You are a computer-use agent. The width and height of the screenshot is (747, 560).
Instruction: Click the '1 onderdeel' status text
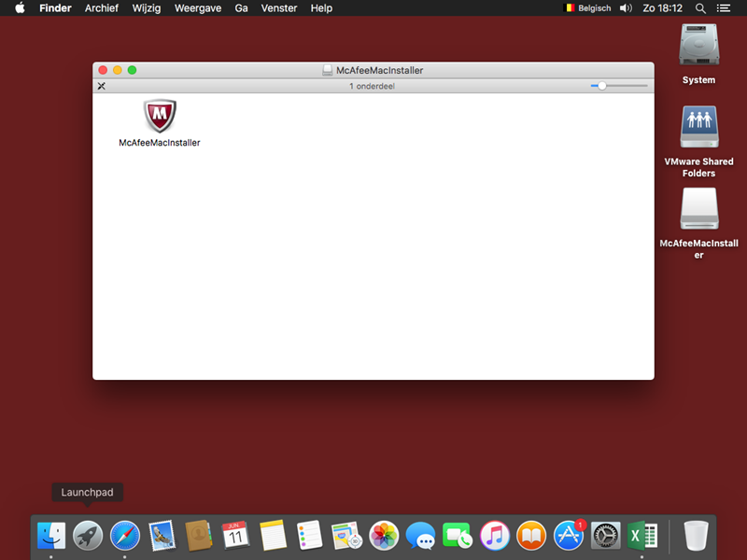(372, 86)
